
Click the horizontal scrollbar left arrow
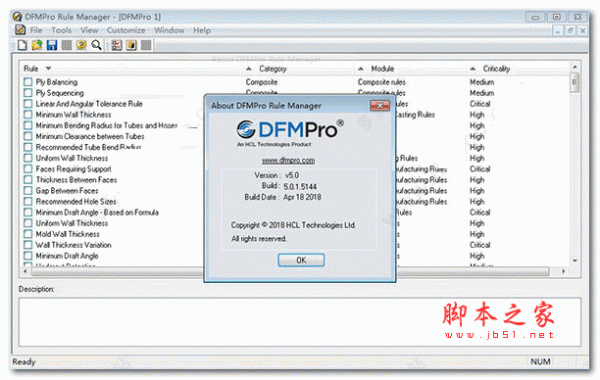tap(26, 271)
